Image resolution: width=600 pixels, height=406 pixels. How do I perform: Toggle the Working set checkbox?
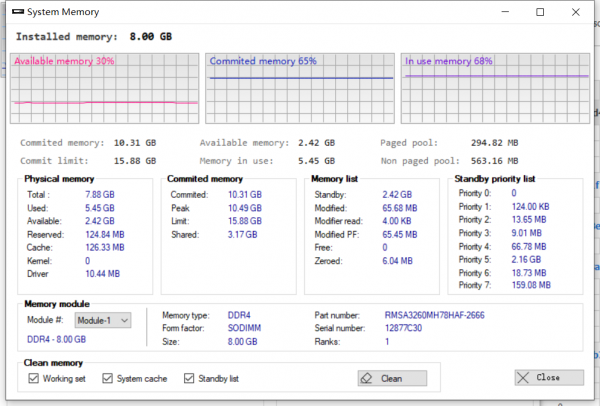coord(34,378)
